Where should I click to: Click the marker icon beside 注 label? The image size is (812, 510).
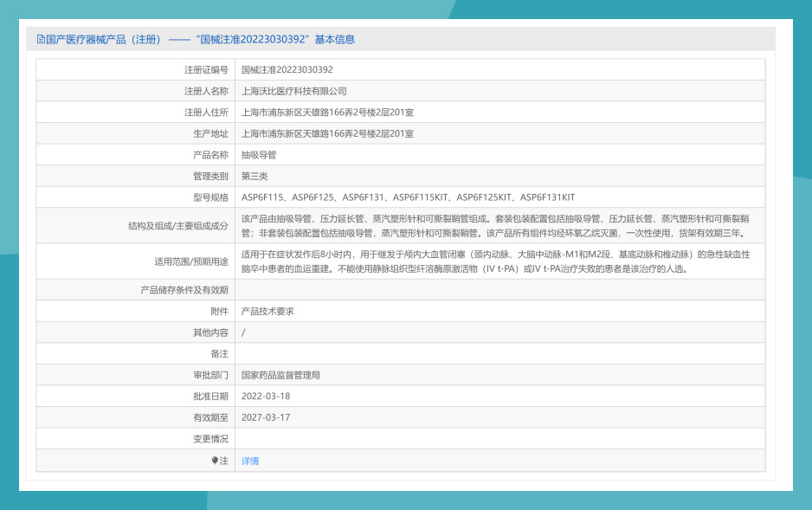click(215, 461)
